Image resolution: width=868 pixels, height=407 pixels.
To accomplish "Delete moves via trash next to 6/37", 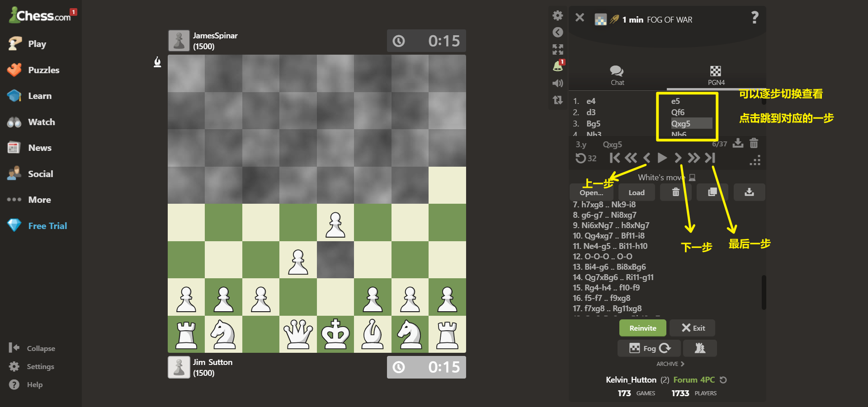I will point(754,143).
